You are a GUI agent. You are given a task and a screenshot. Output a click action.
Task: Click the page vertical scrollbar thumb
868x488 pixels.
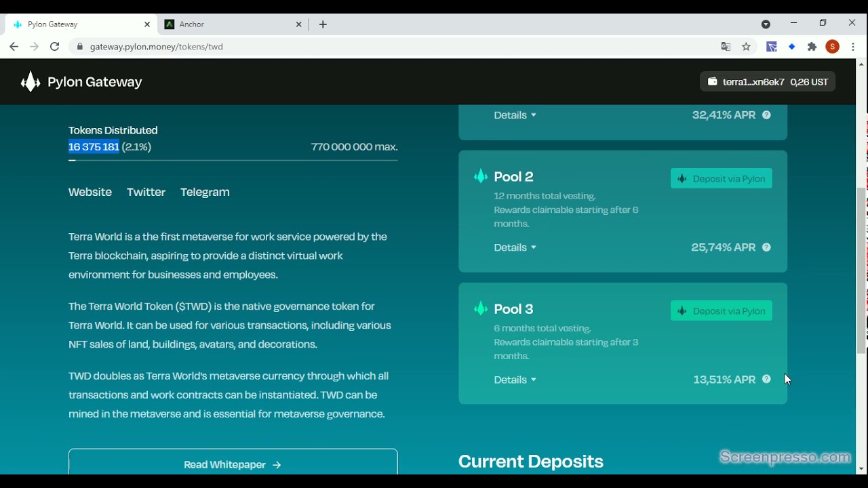coord(862,270)
